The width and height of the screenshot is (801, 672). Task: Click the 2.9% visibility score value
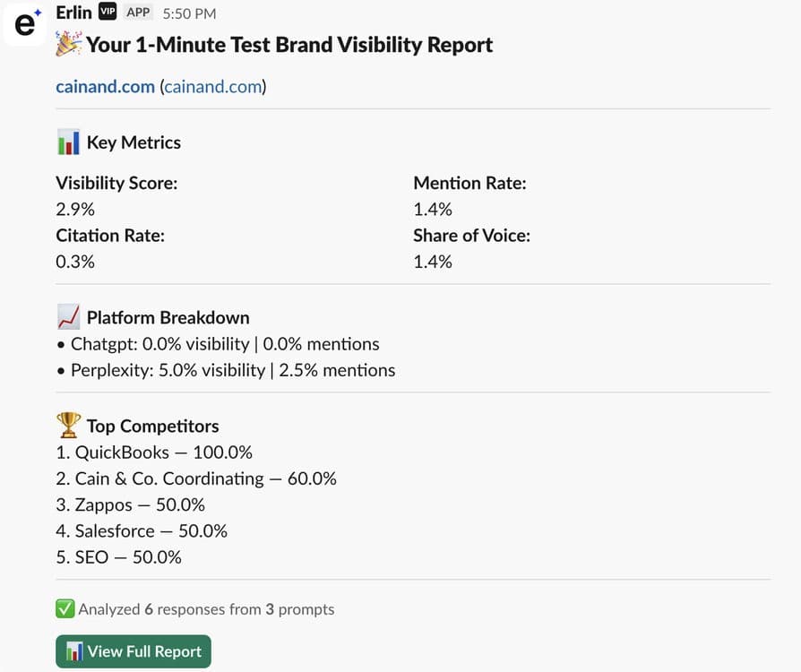75,209
